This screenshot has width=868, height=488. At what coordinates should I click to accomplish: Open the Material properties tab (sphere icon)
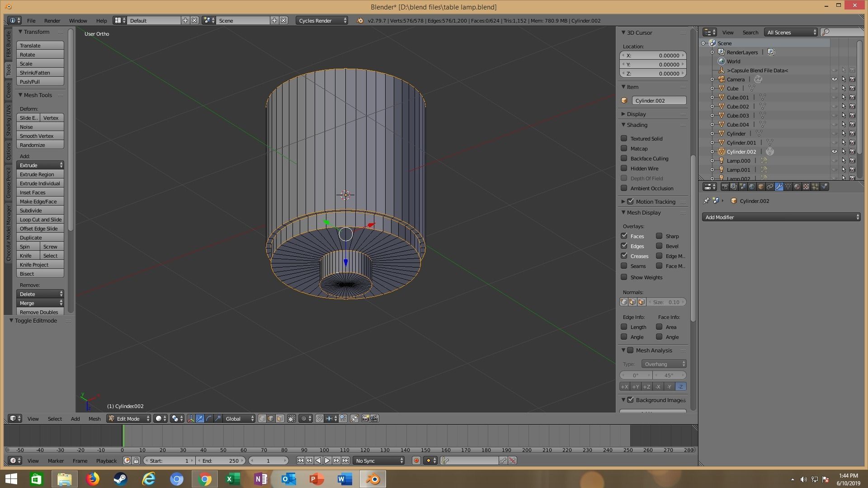(x=797, y=187)
